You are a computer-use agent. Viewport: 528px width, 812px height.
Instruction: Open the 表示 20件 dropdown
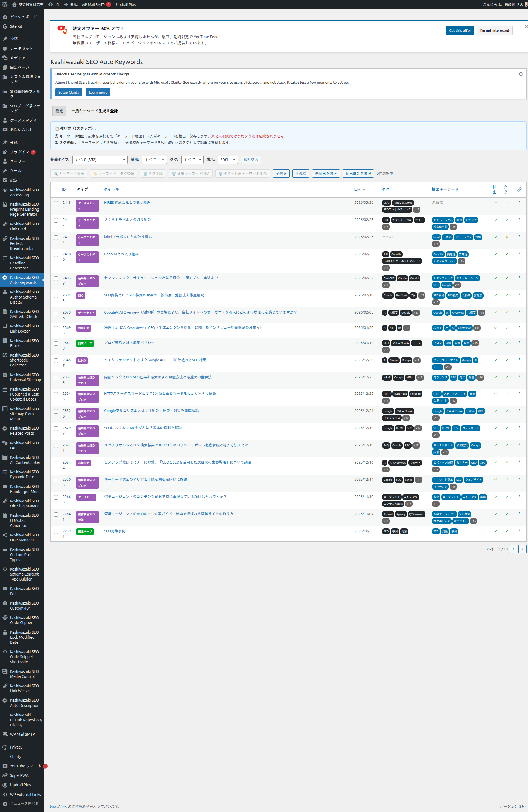(227, 160)
